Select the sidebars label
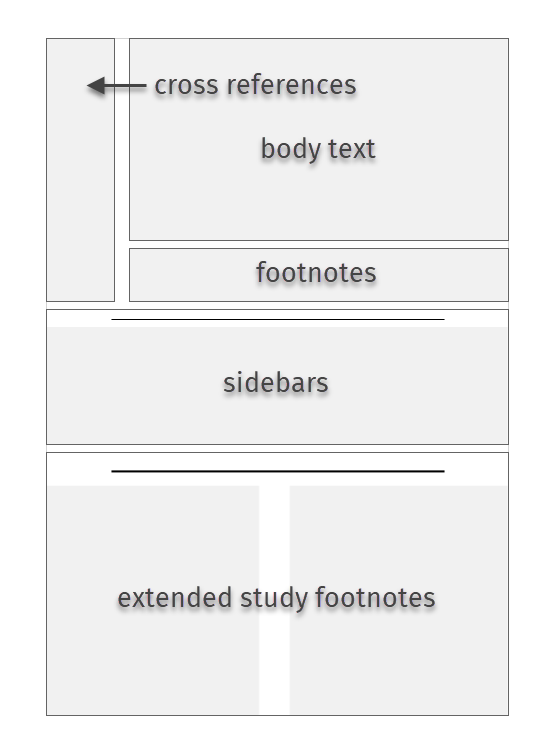The height and width of the screenshot is (739, 540). coord(276,382)
